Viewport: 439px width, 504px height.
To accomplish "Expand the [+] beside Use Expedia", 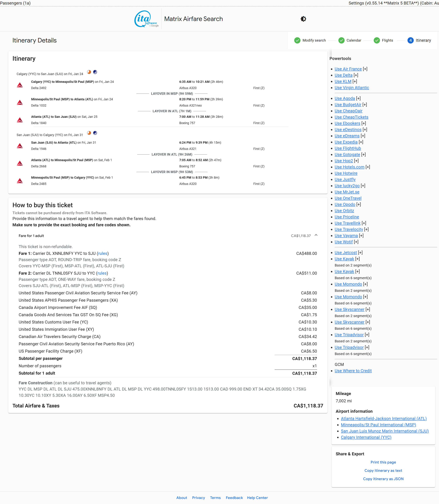I will click(x=361, y=142).
